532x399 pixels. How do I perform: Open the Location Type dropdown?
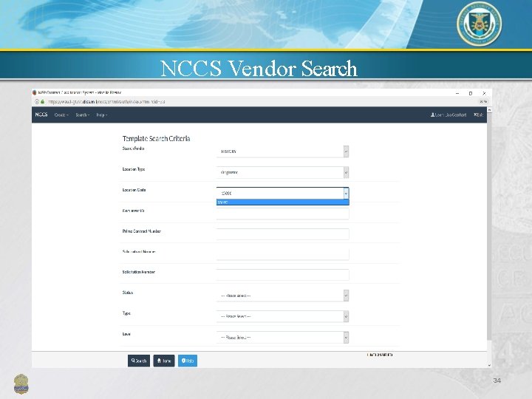point(282,172)
